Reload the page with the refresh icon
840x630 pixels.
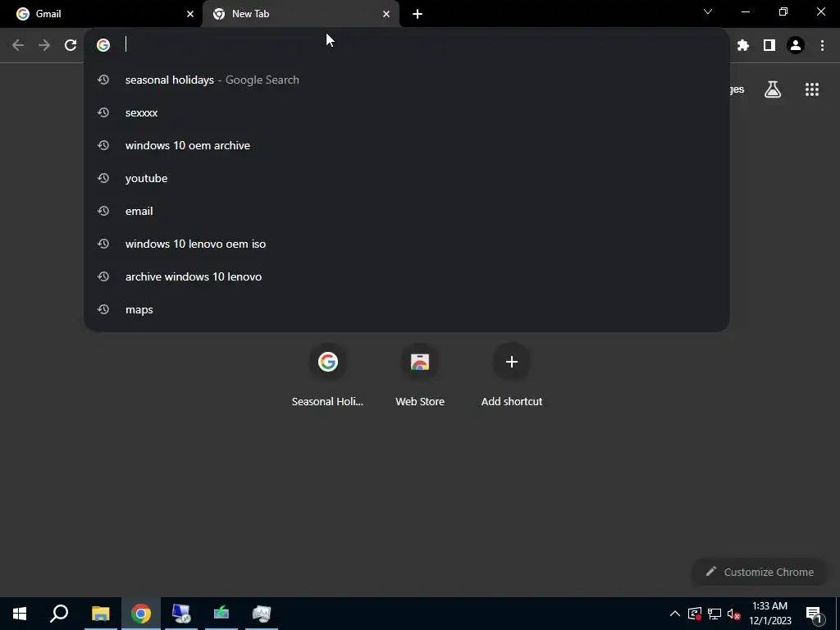(x=71, y=45)
